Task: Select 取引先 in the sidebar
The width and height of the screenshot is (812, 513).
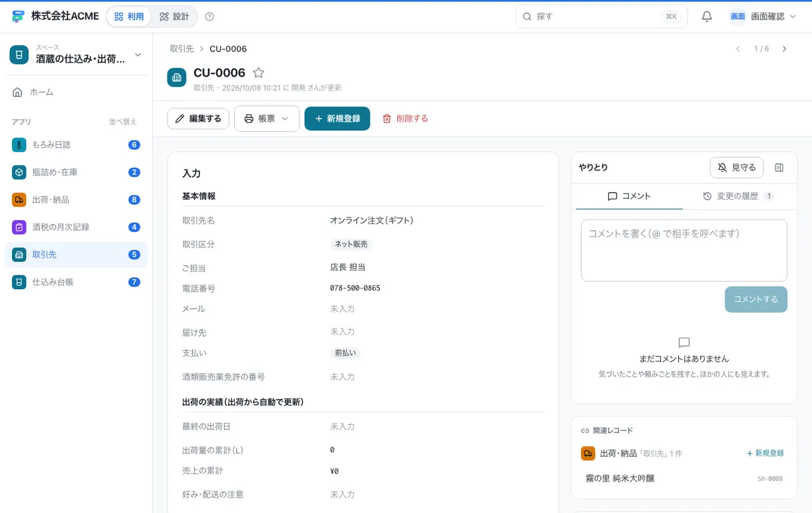Action: (76, 254)
